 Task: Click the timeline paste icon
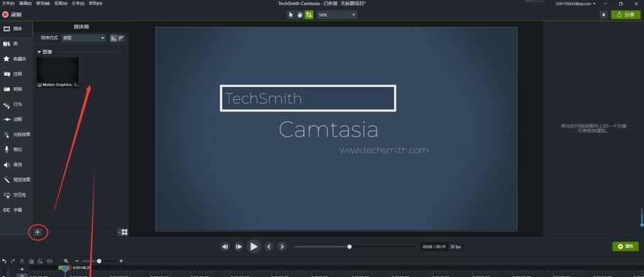pyautogui.click(x=40, y=261)
